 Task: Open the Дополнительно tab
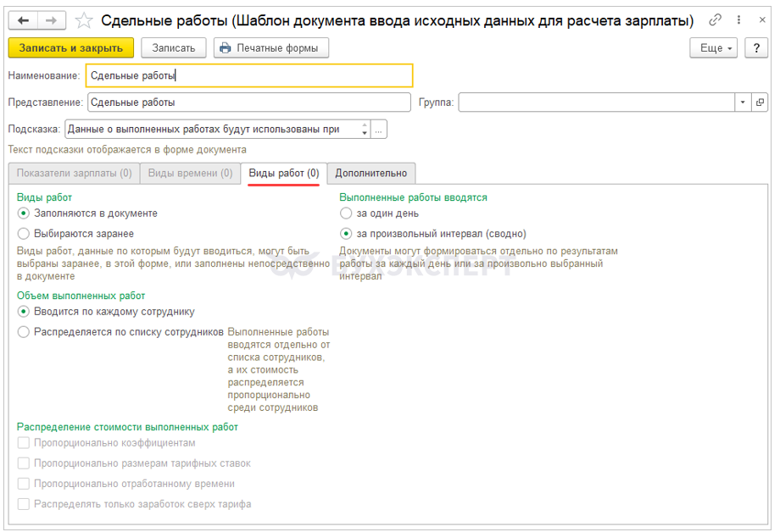coord(371,173)
